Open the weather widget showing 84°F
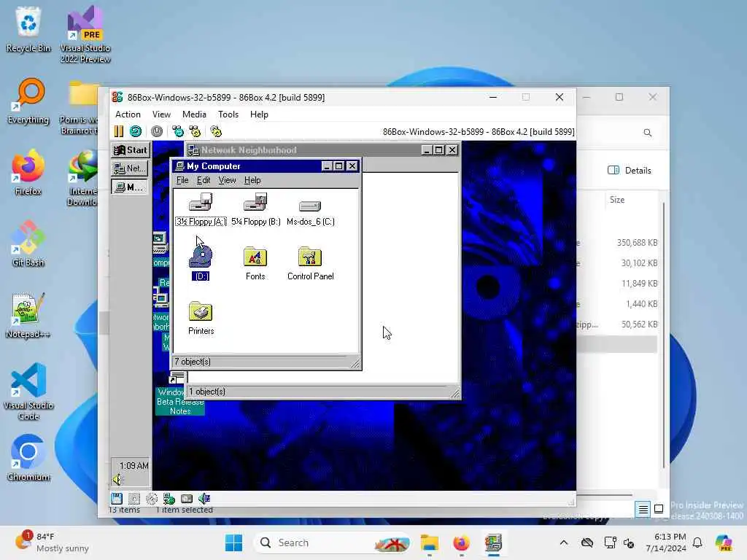Viewport: 747px width, 560px height. 52,542
